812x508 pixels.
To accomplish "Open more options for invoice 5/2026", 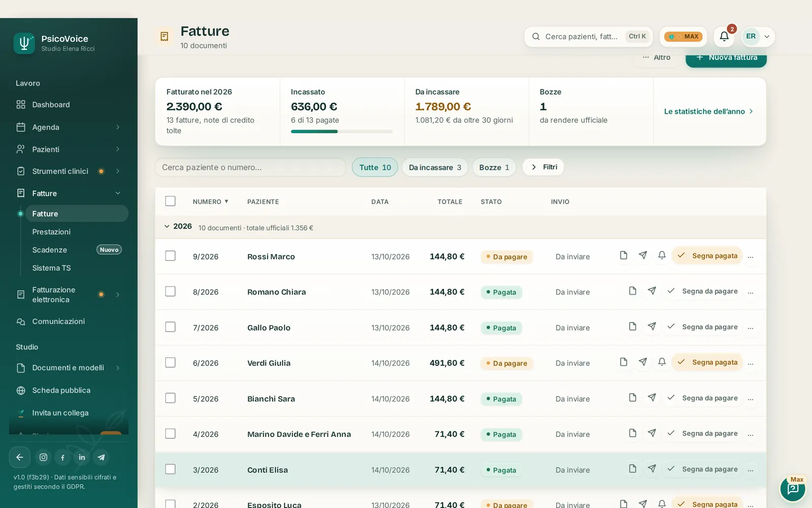I will pyautogui.click(x=751, y=399).
